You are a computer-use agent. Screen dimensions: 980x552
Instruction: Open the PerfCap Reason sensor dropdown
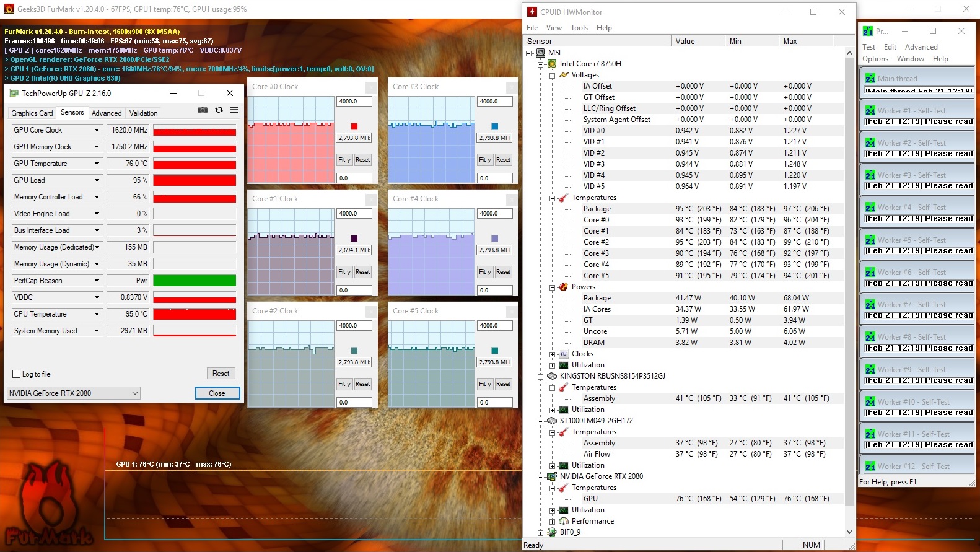click(97, 281)
